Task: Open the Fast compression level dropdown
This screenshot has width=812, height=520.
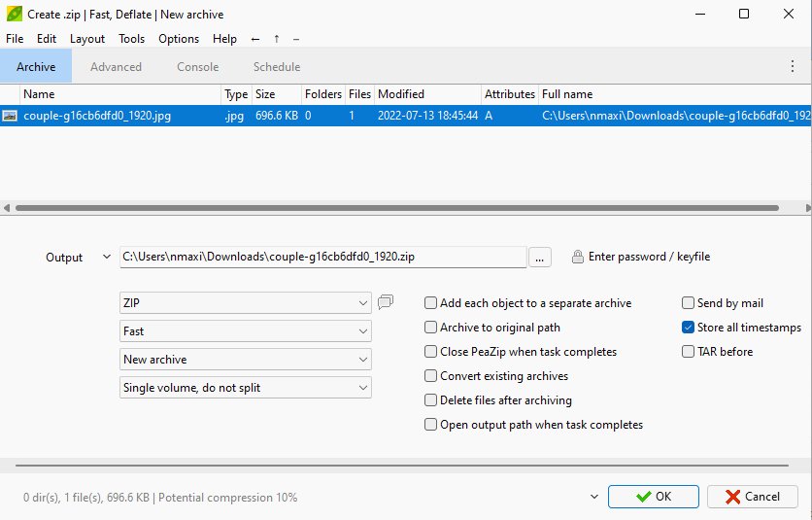Action: pos(246,331)
